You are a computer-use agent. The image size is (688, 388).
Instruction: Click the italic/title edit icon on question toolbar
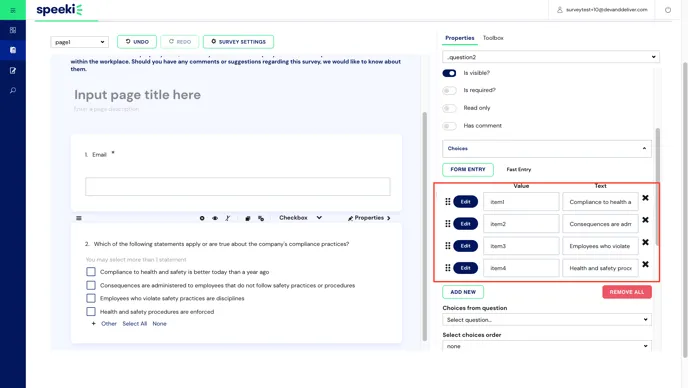point(227,218)
